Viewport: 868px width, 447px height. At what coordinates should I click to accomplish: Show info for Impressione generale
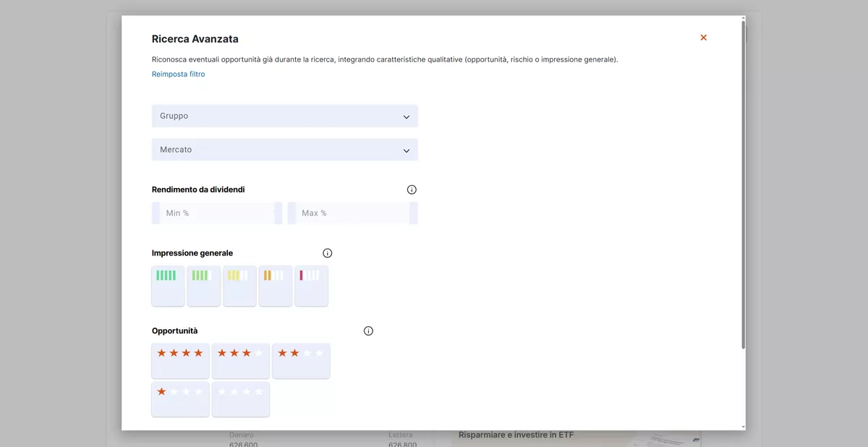[x=327, y=253]
